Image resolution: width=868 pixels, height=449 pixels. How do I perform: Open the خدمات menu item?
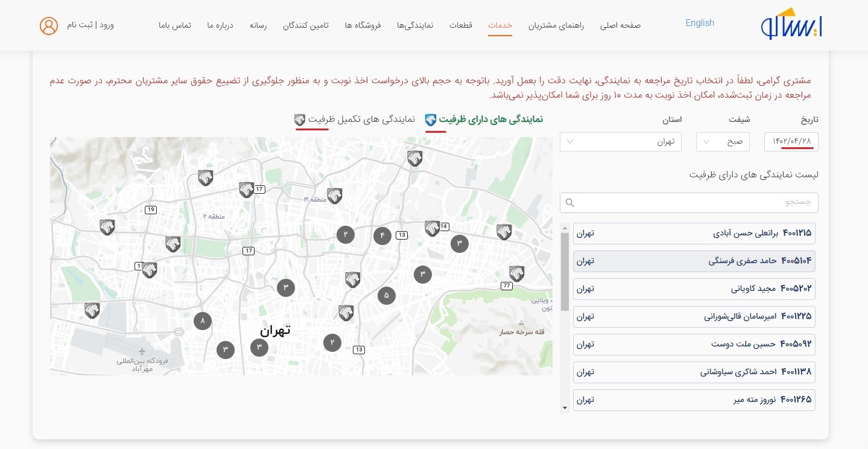coord(500,25)
